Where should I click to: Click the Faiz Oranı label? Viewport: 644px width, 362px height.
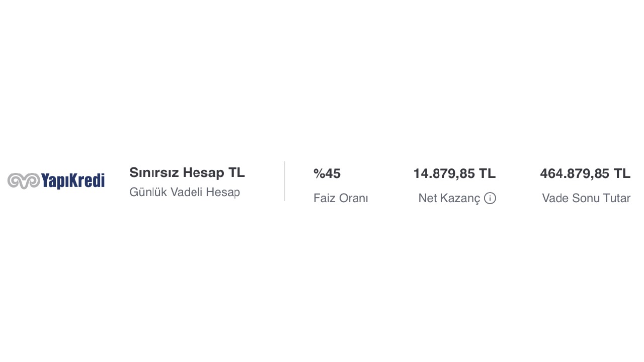coord(341,198)
